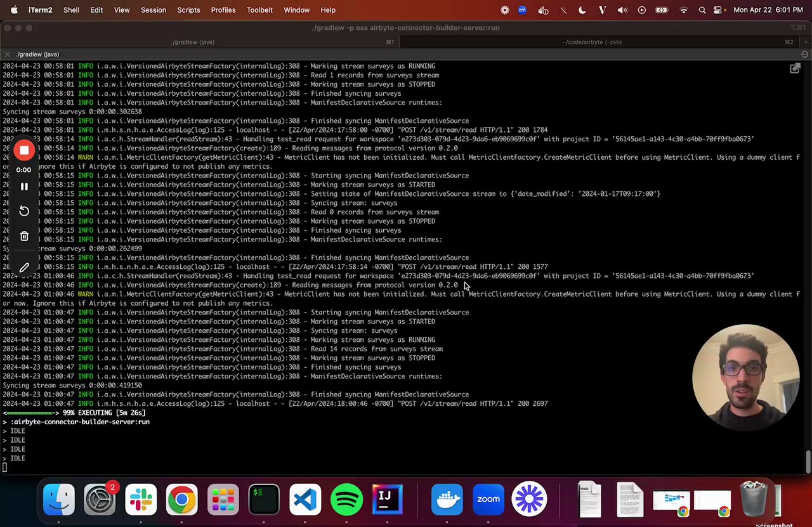This screenshot has height=527, width=812.
Task: Open the Docker menu bar status icon
Action: pos(543,10)
